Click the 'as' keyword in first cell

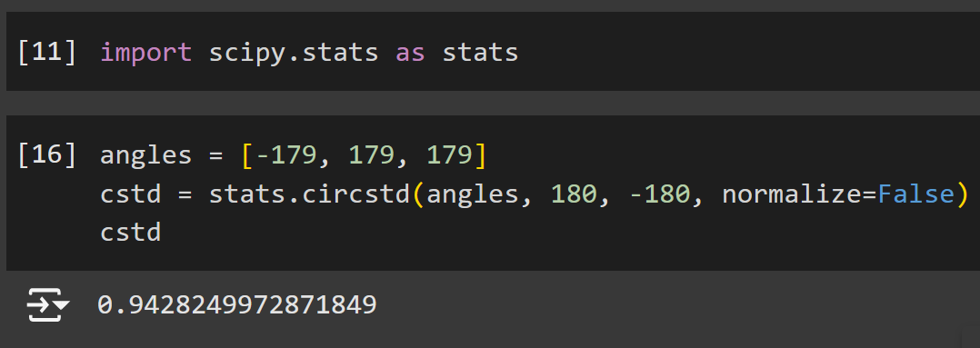tap(410, 53)
